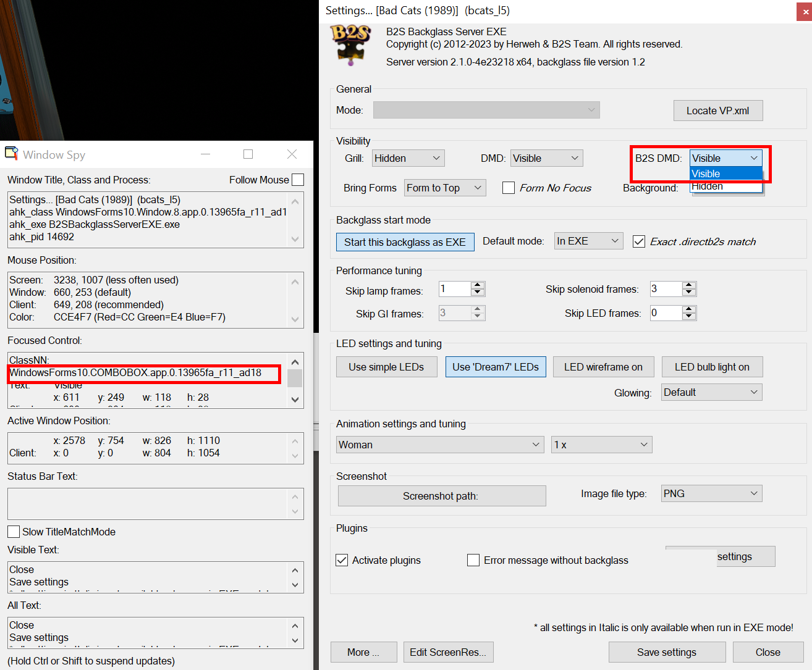
Task: Open the 1 x animation speed dropdown
Action: 602,445
